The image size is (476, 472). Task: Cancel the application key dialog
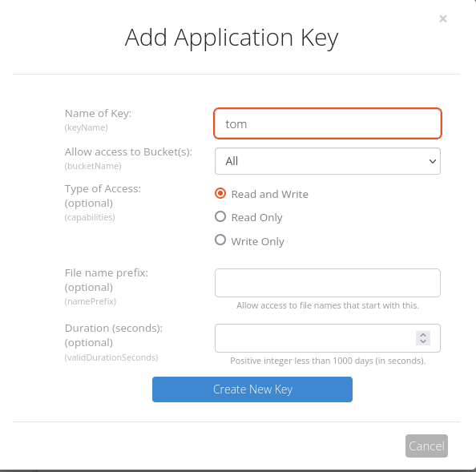click(426, 446)
